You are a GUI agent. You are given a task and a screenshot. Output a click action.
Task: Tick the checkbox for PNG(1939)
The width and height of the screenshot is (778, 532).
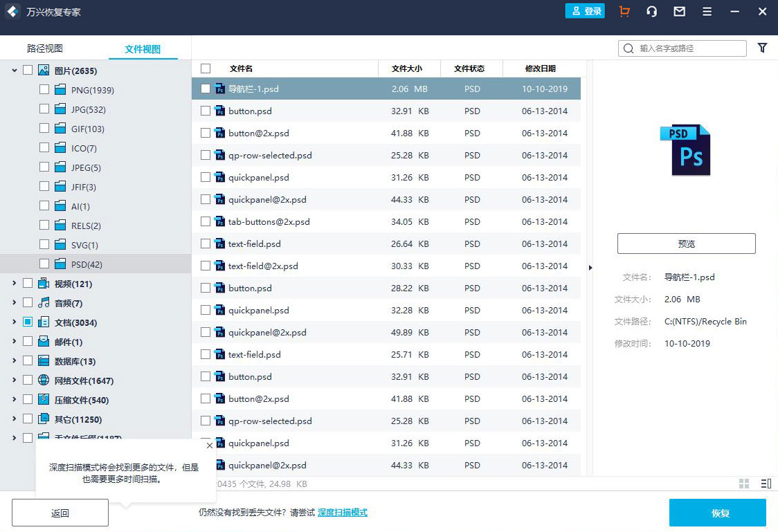tap(44, 90)
